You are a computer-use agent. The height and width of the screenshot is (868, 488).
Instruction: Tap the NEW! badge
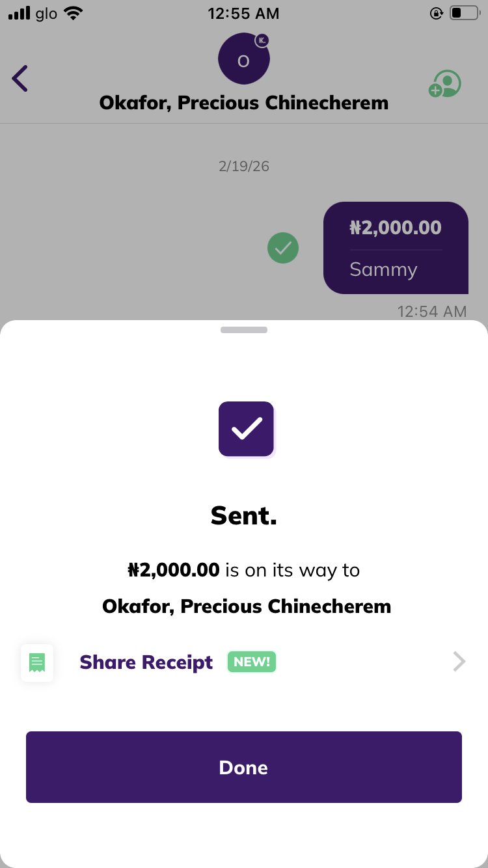pyautogui.click(x=252, y=662)
